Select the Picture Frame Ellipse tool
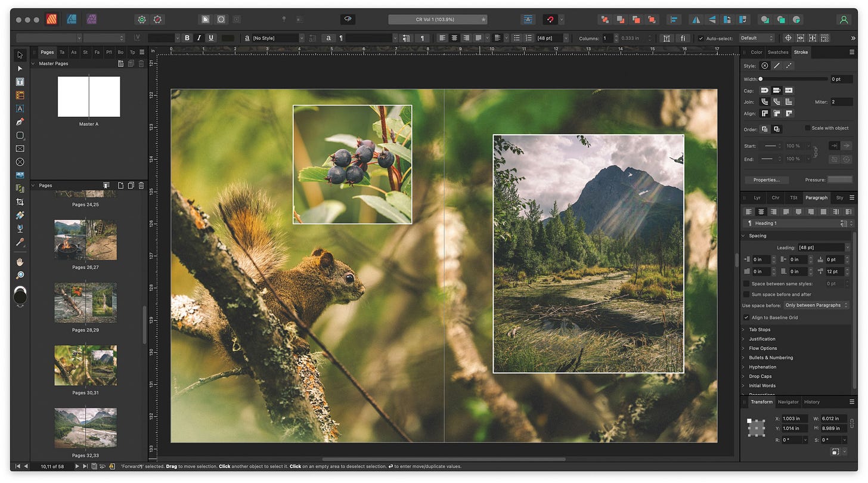 pyautogui.click(x=20, y=162)
